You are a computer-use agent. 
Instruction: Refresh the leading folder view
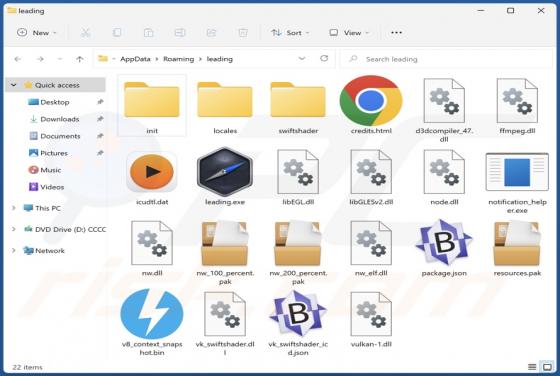(324, 58)
